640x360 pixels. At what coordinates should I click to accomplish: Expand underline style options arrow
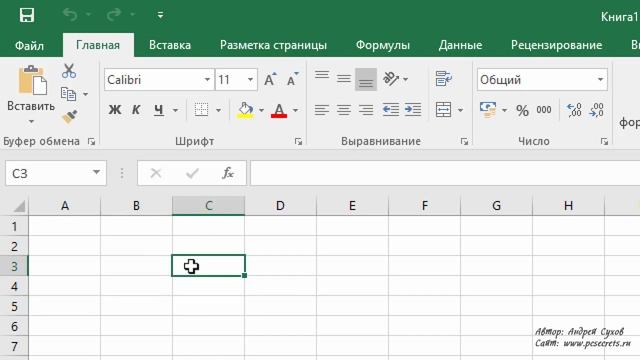click(x=175, y=110)
